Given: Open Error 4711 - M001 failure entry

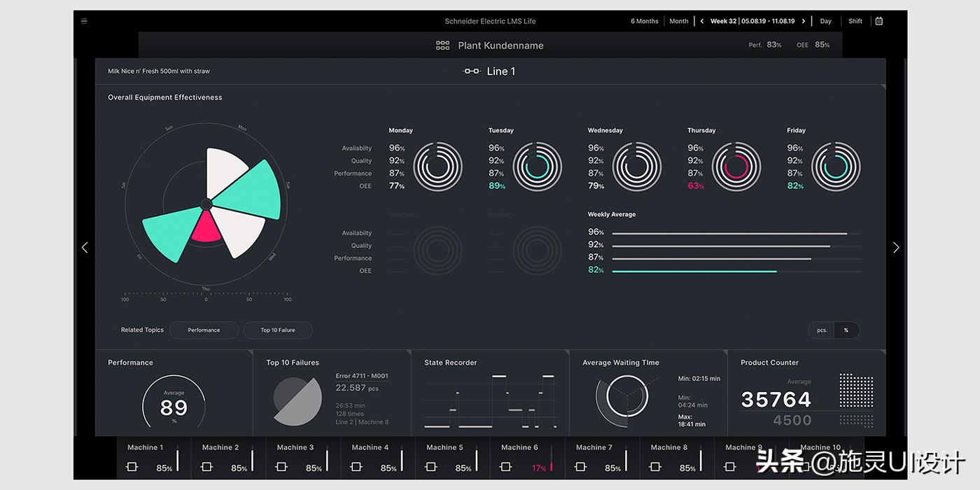Looking at the screenshot, I should (361, 376).
